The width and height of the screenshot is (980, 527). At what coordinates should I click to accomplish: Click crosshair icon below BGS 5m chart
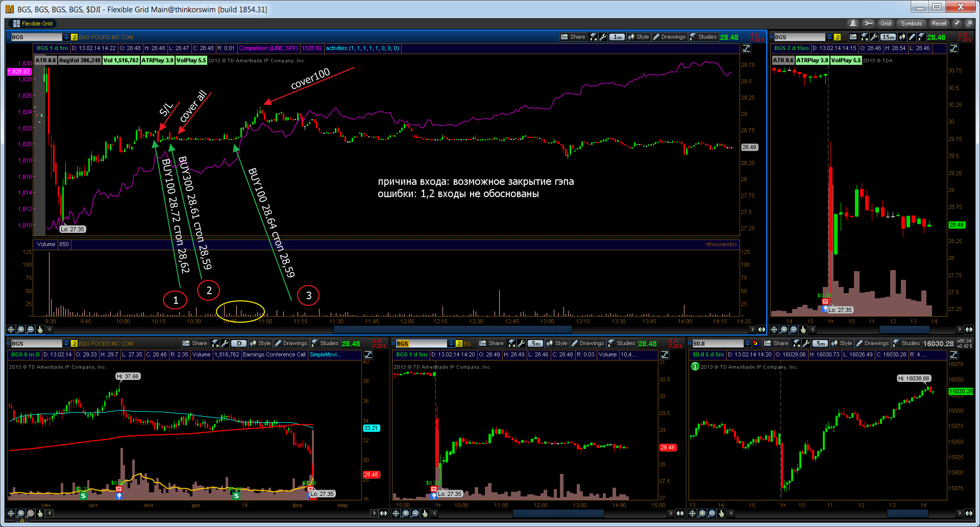pyautogui.click(x=396, y=513)
